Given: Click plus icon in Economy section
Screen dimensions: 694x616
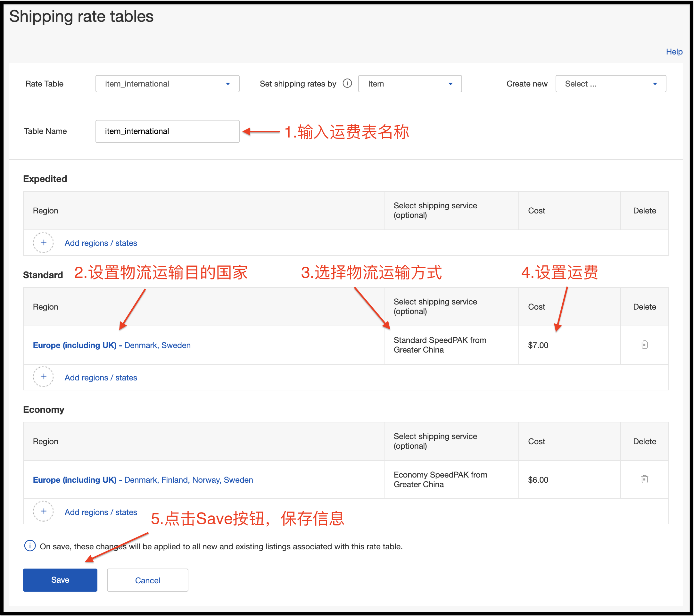Looking at the screenshot, I should [44, 511].
